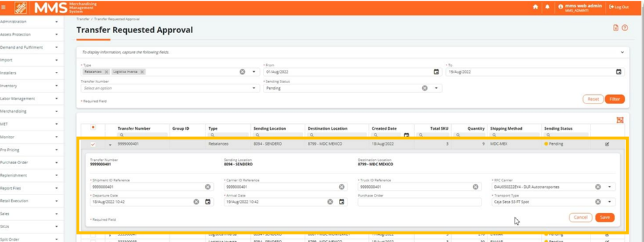Screen dimensions: 644x242
Task: Remove the Rebalanceo type tag
Action: pyautogui.click(x=106, y=72)
